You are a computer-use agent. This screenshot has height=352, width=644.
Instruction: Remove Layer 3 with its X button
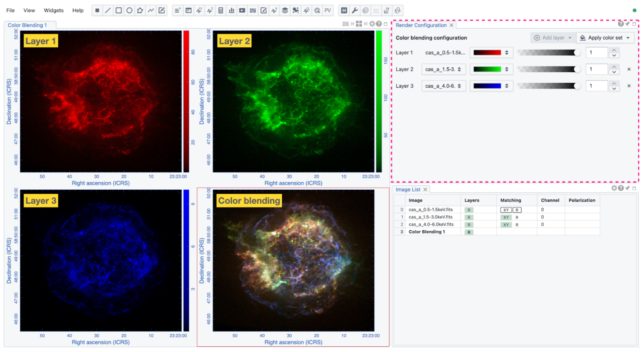coord(629,86)
